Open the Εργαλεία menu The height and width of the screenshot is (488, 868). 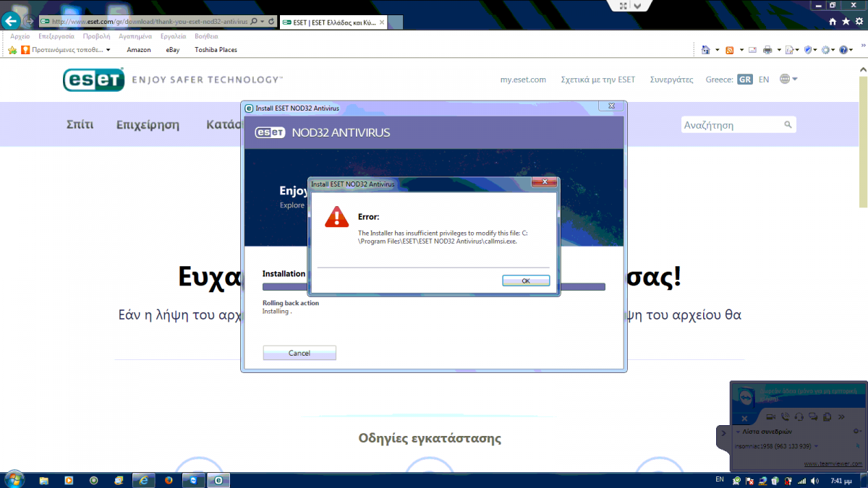coord(173,36)
